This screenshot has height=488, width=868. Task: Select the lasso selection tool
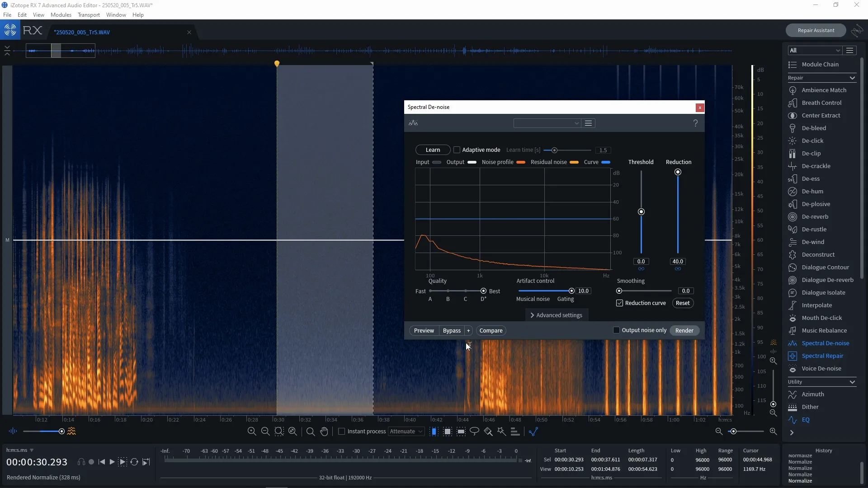(x=474, y=432)
